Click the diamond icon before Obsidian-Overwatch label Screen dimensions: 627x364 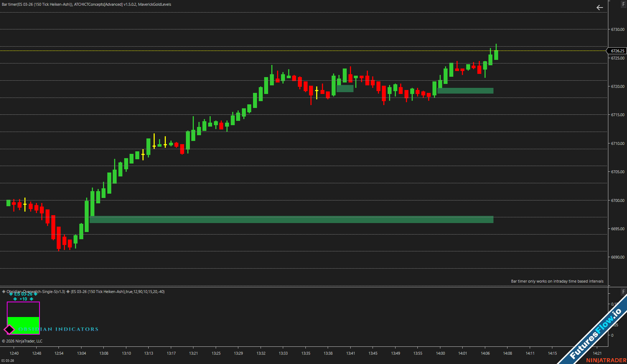pyautogui.click(x=4, y=292)
